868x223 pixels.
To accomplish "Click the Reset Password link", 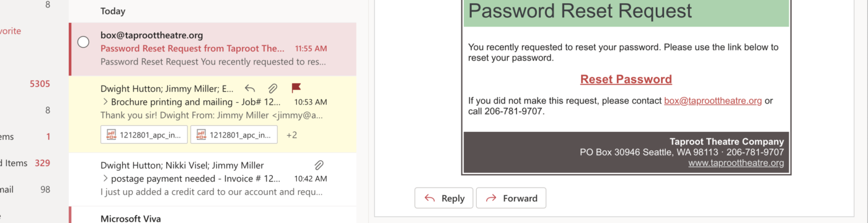I will point(626,79).
